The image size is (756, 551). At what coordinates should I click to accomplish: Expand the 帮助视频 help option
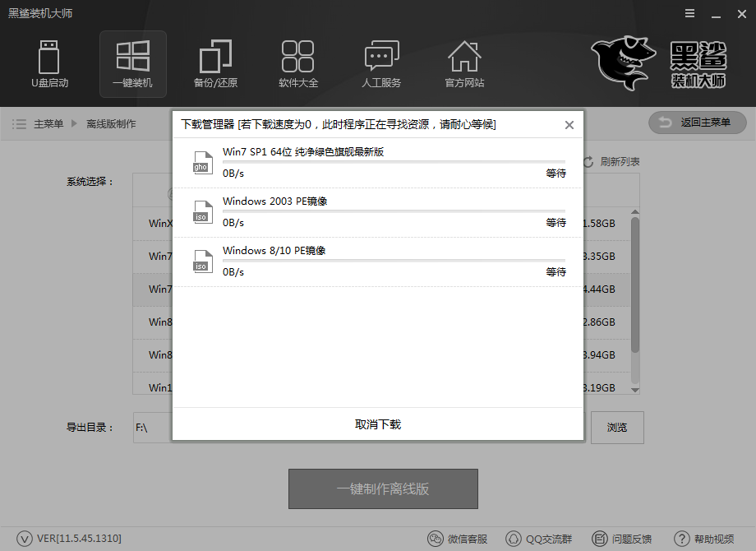point(705,539)
